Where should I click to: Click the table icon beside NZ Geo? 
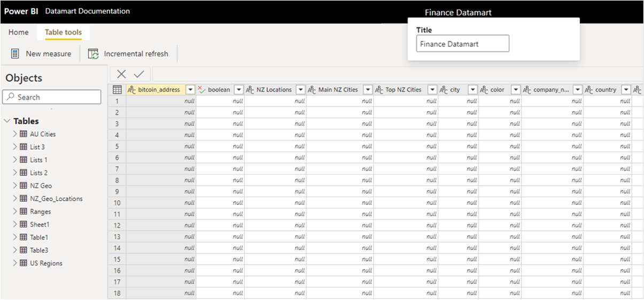(x=24, y=186)
